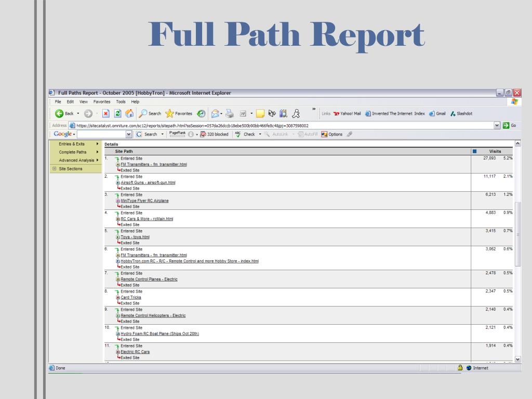Click the scrollbar down arrow
The height and width of the screenshot is (399, 532).
point(518,360)
